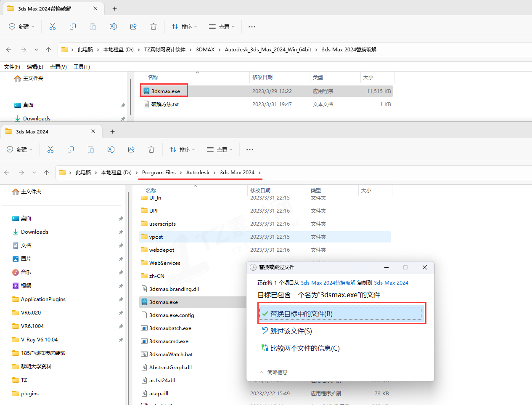532x405 pixels.
Task: Click Copy icon in 3ds Max 2024替换破解 window
Action: (x=73, y=27)
